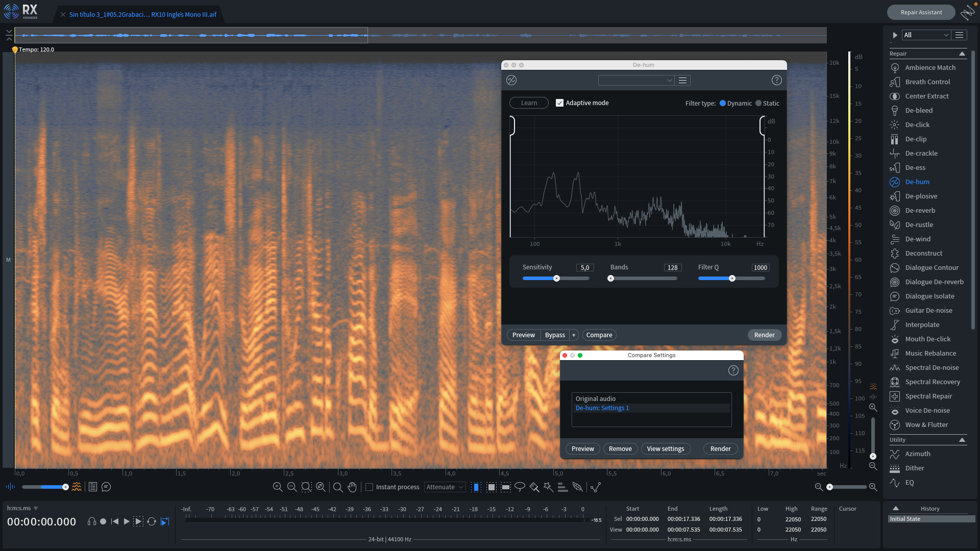980x551 pixels.
Task: Click View settings in Compare Settings
Action: click(666, 448)
